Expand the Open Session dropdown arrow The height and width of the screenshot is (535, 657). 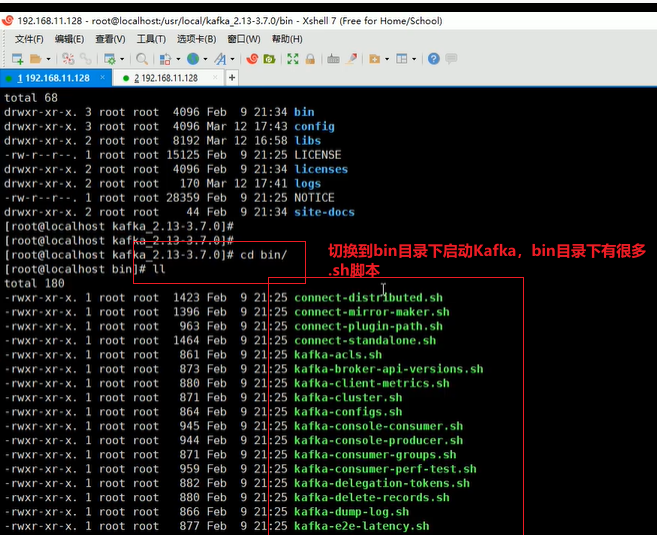click(48, 59)
